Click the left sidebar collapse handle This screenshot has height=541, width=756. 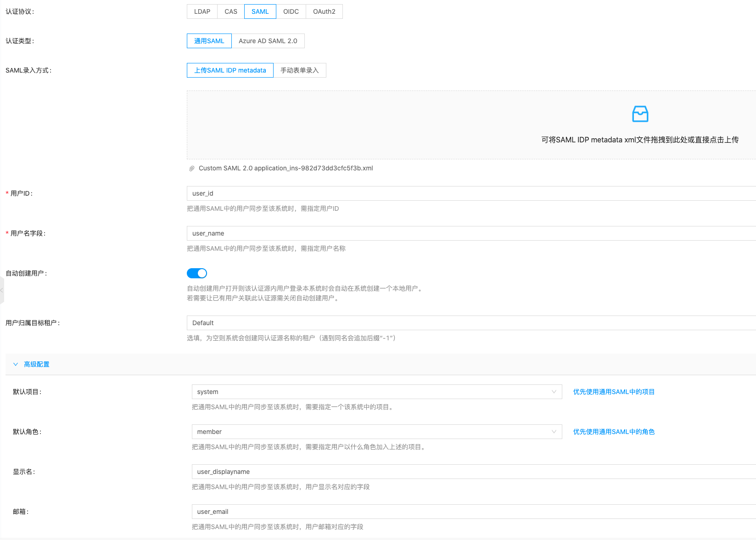2,290
